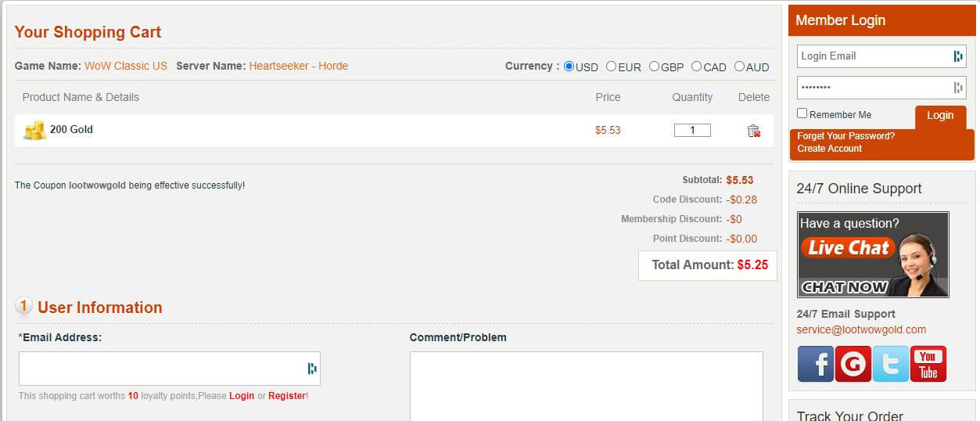Screen dimensions: 980x421
Task: Email service@lootwowgold.com link
Action: 861,329
